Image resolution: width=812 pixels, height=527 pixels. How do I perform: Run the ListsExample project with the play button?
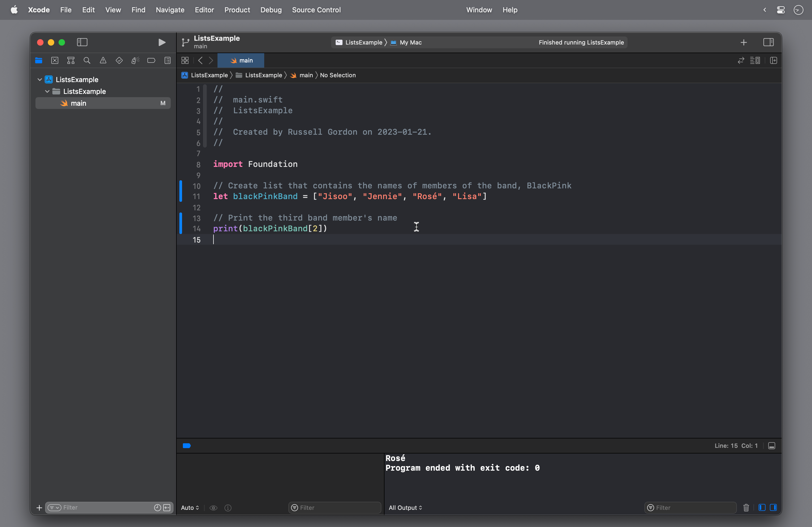(162, 42)
